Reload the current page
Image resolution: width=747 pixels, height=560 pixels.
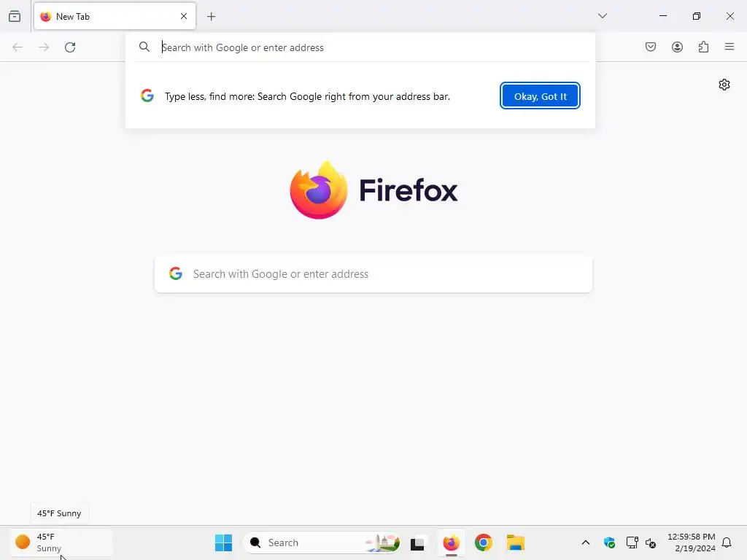pyautogui.click(x=70, y=47)
